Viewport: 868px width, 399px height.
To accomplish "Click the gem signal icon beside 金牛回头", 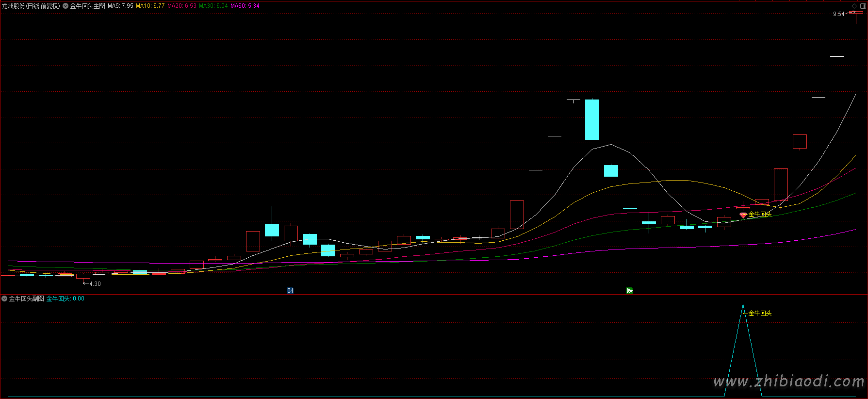I will pos(742,215).
